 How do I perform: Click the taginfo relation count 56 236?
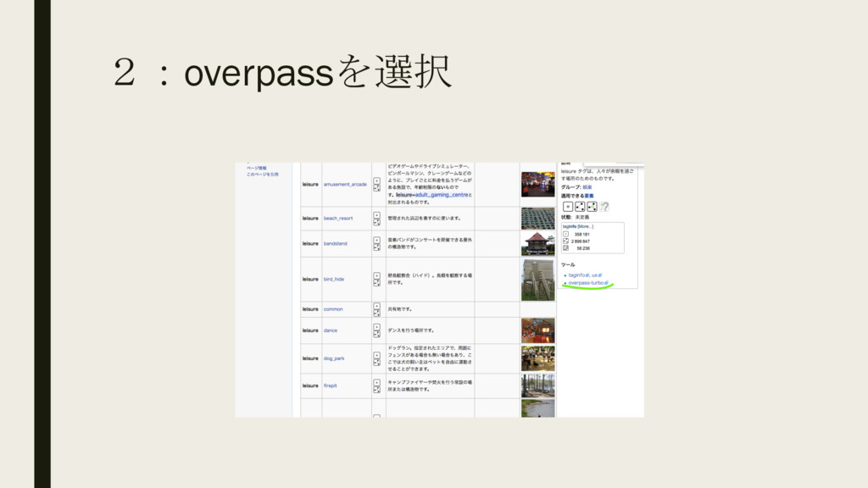[x=583, y=248]
